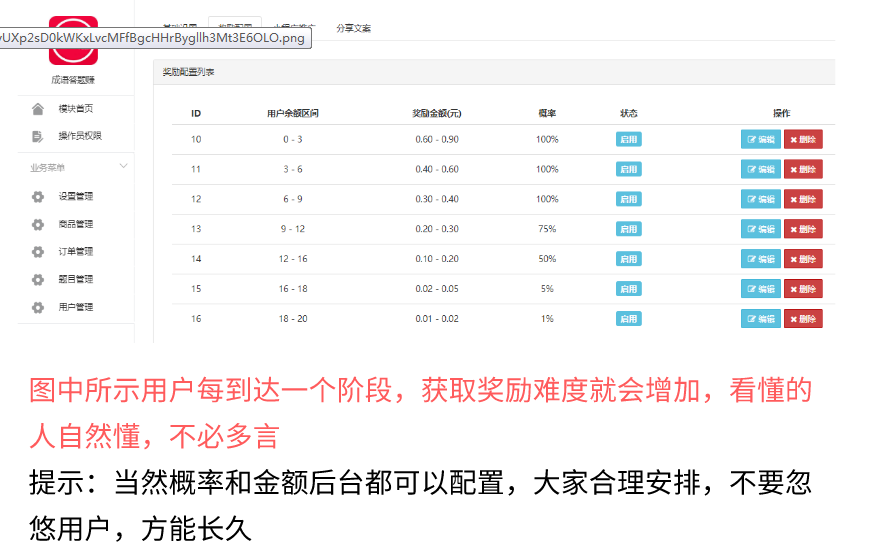Click the gear icon for 用户管理

tap(38, 308)
